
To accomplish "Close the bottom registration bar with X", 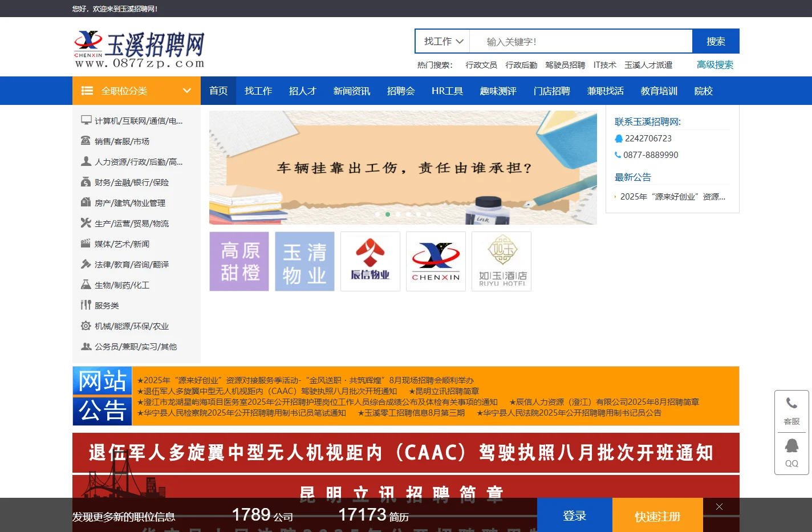I will tap(720, 506).
